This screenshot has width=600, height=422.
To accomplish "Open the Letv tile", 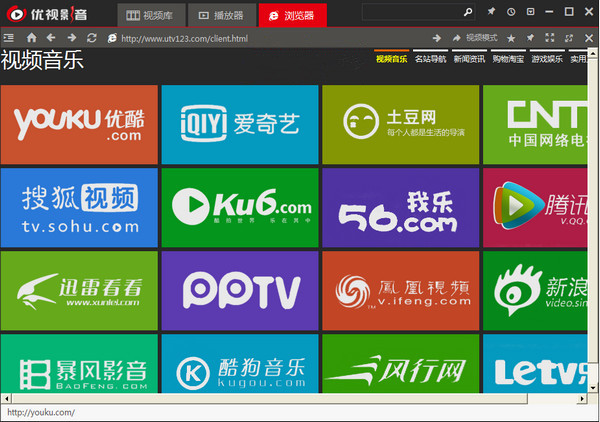I will (535, 363).
